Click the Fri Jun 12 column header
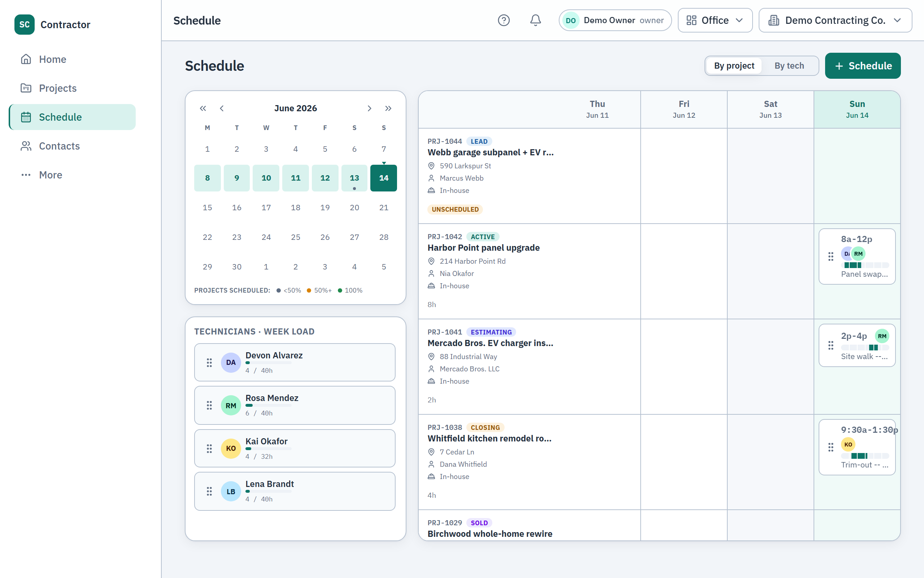Screen dimensions: 924x578 tap(684, 109)
